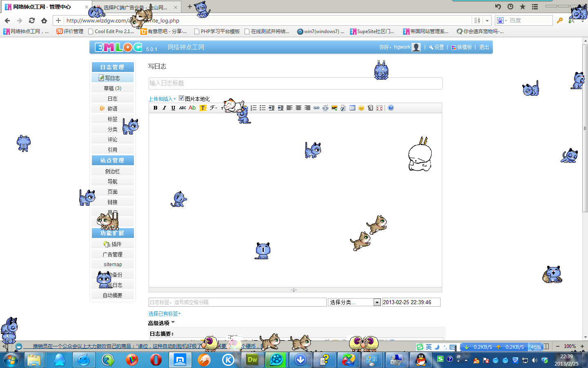Open 草稿 (3) drafts in sidebar

click(x=113, y=88)
